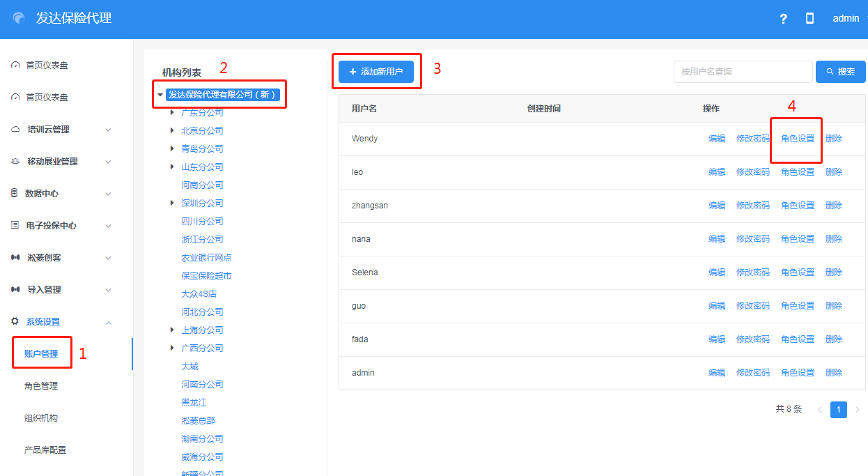Screen dimensions: 868x476
Task: Click the 添加新用户 button
Action: pos(376,72)
